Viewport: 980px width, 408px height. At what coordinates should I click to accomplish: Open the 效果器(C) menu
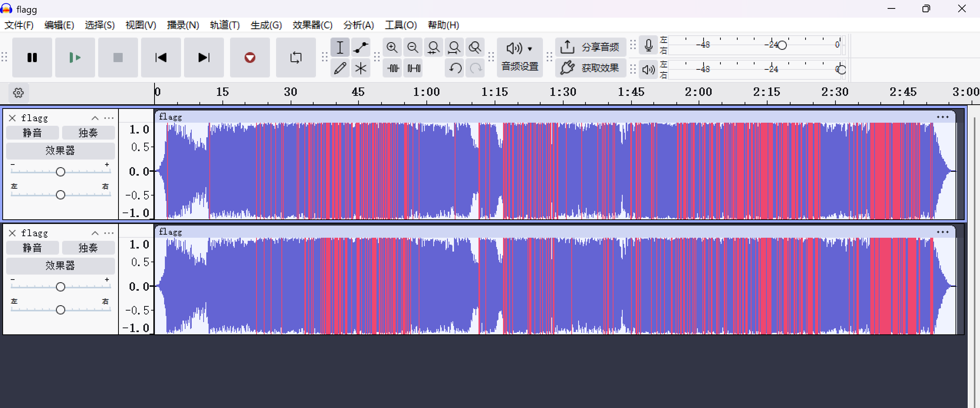pos(312,25)
